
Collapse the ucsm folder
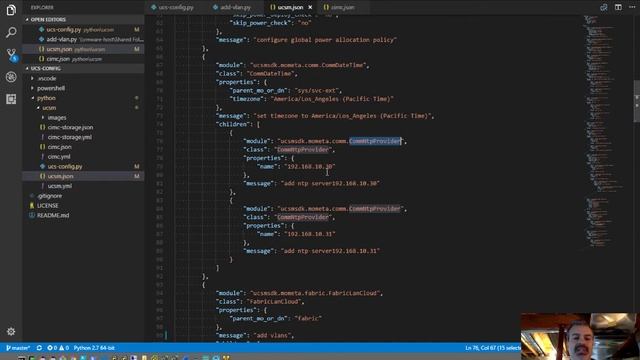tap(49, 108)
